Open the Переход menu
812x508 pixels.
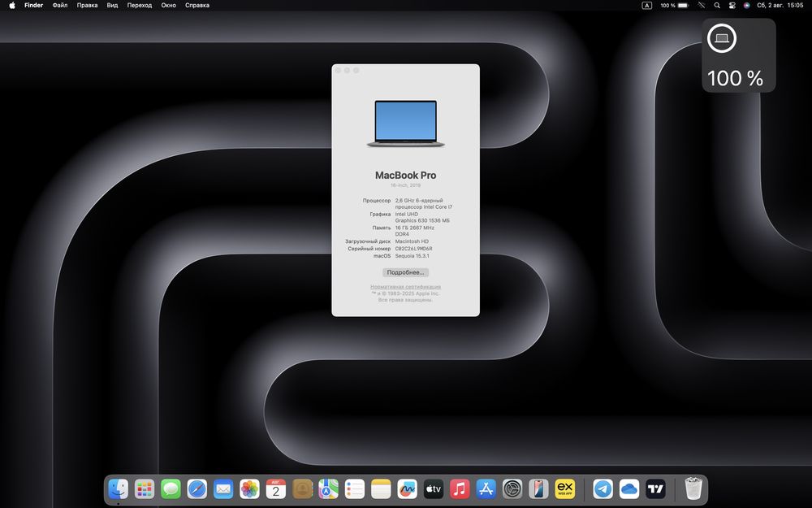point(140,5)
